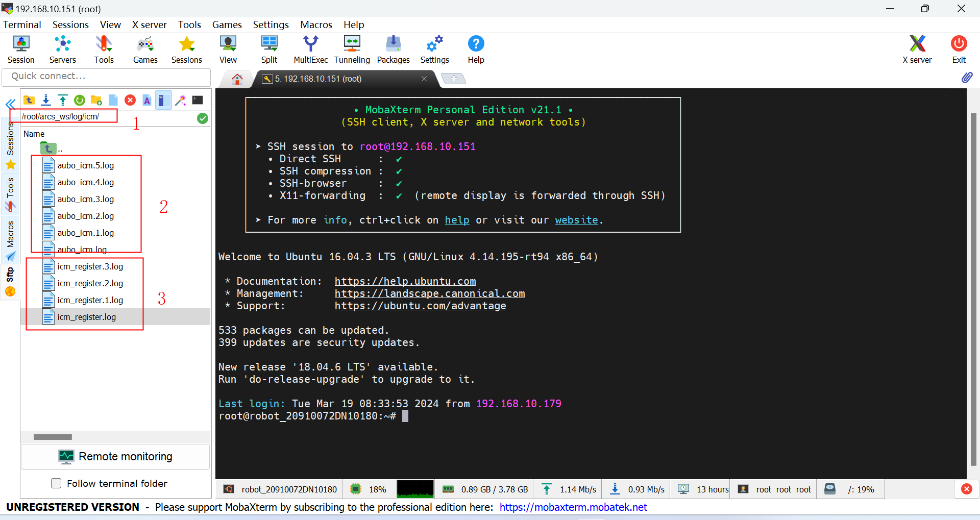Open the Sftp vertical sidebar tab
The height and width of the screenshot is (520, 980).
pos(10,282)
